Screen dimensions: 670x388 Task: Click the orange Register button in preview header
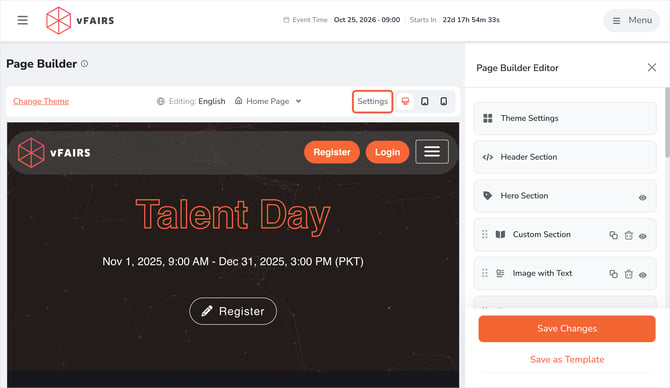[x=332, y=152]
